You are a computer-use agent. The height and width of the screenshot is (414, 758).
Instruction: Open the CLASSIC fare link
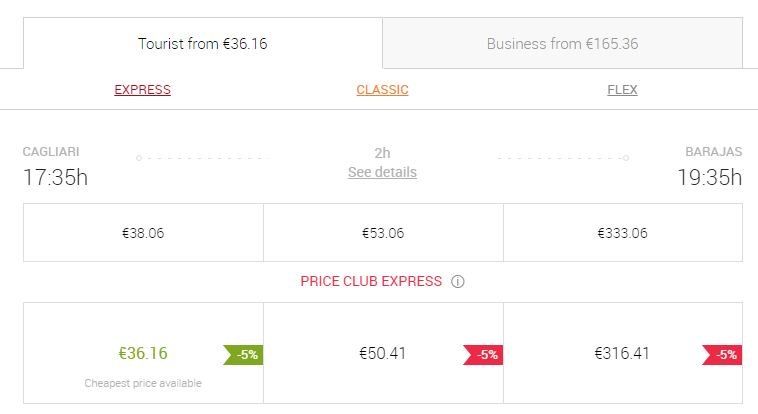click(382, 90)
